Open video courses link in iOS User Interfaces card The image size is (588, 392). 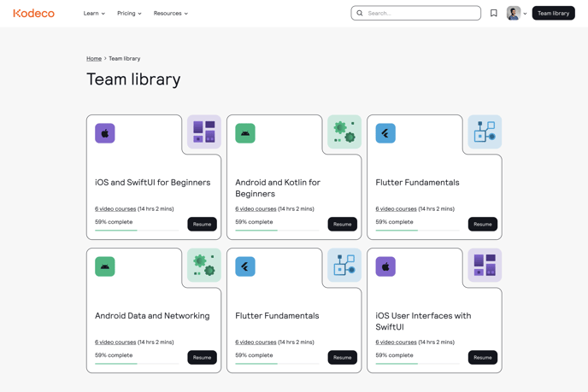(x=396, y=342)
